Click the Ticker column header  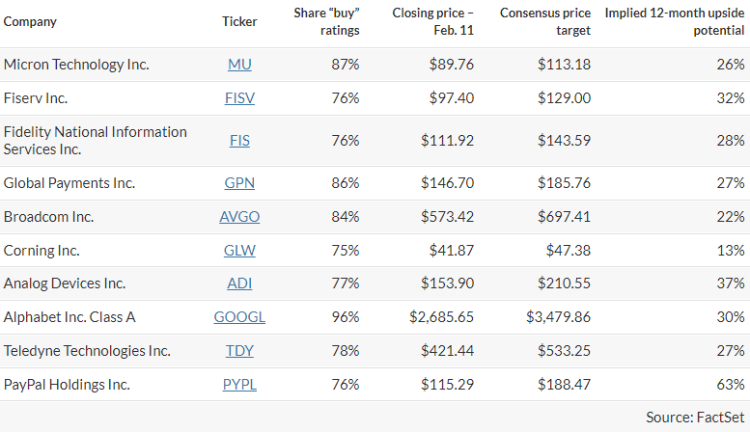[x=239, y=21]
